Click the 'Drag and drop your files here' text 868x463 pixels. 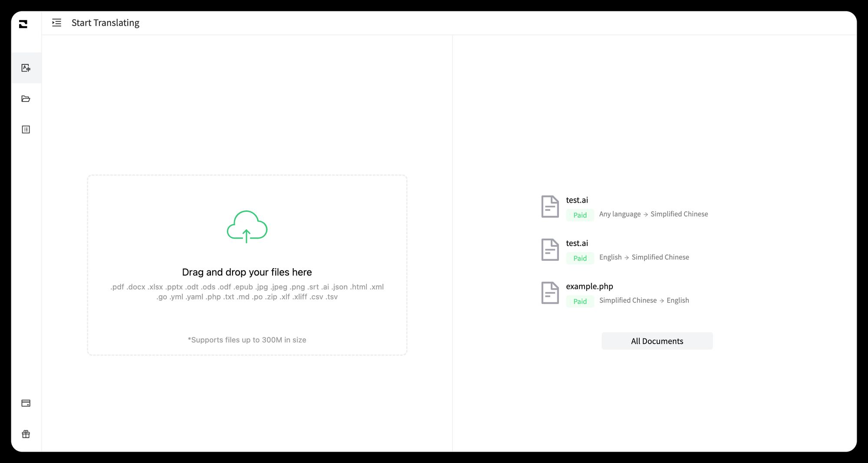pyautogui.click(x=247, y=272)
